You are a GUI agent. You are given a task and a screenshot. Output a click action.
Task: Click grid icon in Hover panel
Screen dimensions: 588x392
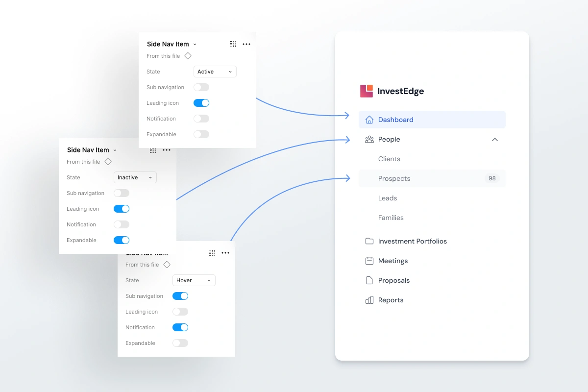212,253
